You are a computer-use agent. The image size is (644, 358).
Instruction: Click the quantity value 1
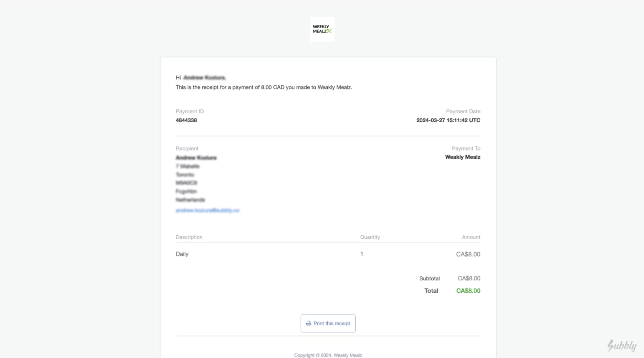pyautogui.click(x=361, y=254)
